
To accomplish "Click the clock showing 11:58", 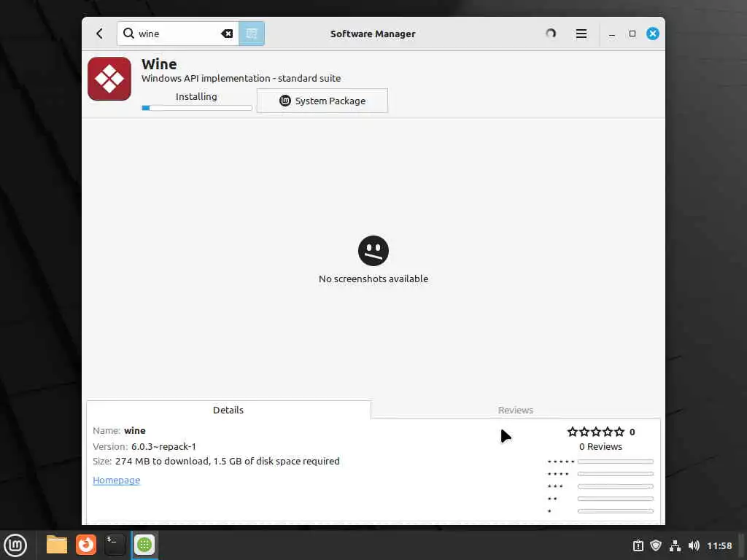I will tap(719, 545).
